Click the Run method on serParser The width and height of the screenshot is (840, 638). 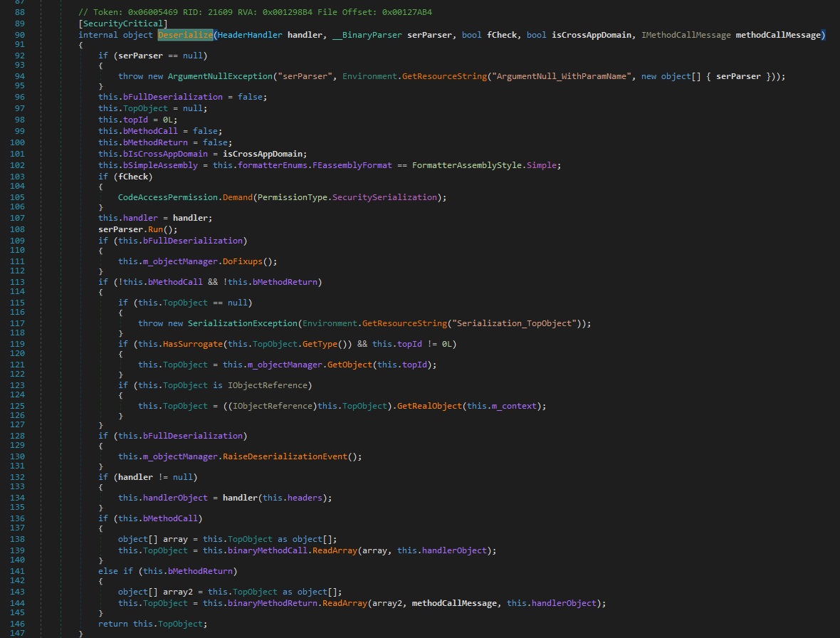click(x=155, y=229)
